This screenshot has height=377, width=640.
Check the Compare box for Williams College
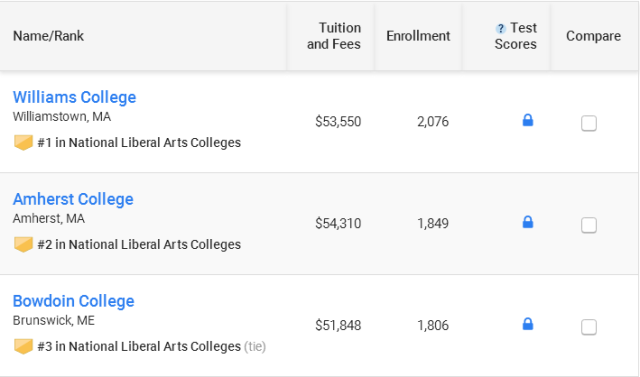click(589, 123)
